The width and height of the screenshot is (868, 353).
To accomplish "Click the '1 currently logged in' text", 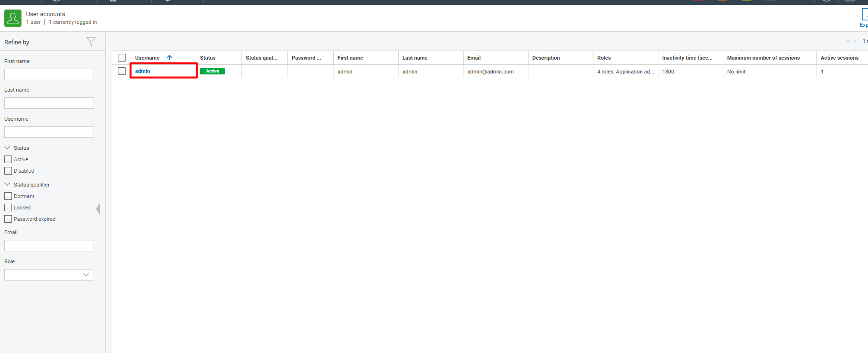I will pyautogui.click(x=73, y=22).
